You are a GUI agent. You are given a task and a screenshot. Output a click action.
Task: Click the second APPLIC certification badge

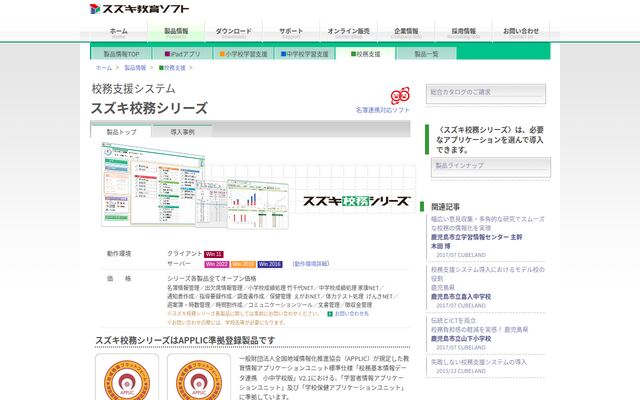point(199,378)
